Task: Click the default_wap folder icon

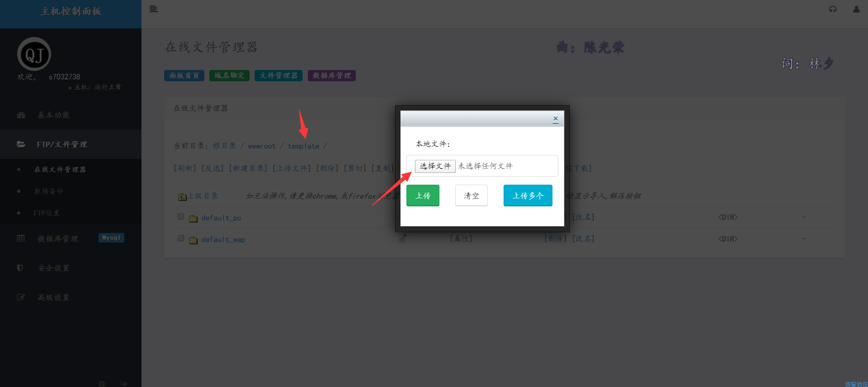Action: [x=193, y=240]
